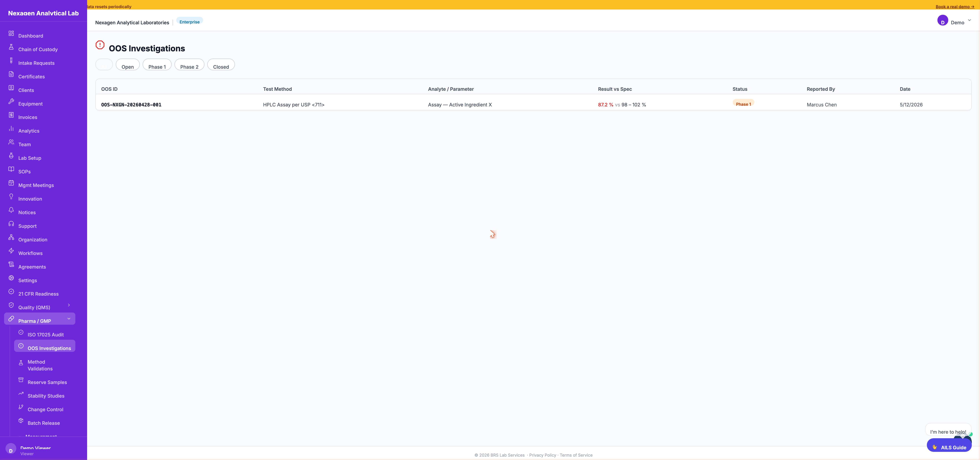
Task: Open the Support headset icon
Action: [11, 224]
